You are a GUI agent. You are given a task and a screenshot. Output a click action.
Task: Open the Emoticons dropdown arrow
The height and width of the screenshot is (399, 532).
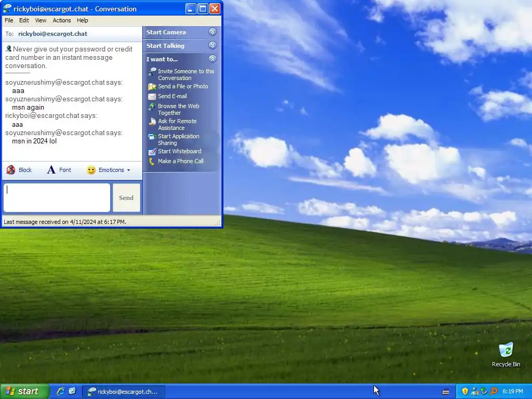[x=129, y=170]
